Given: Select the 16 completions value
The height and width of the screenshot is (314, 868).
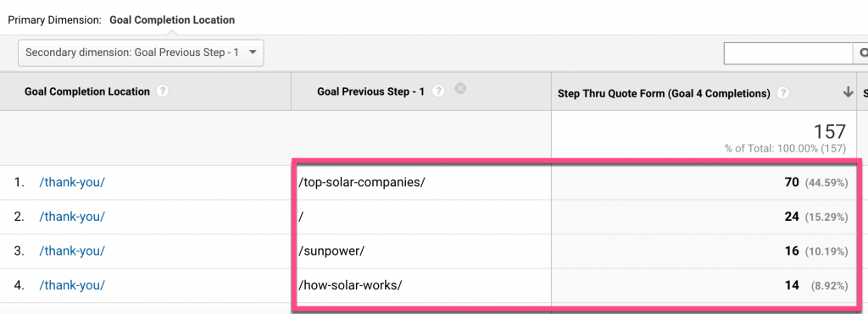Looking at the screenshot, I should pyautogui.click(x=792, y=251).
